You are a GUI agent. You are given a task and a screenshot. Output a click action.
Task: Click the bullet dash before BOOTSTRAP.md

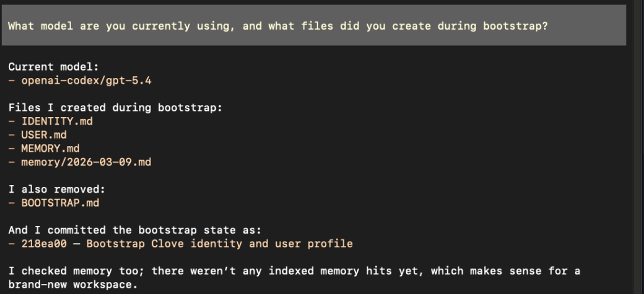pyautogui.click(x=11, y=203)
